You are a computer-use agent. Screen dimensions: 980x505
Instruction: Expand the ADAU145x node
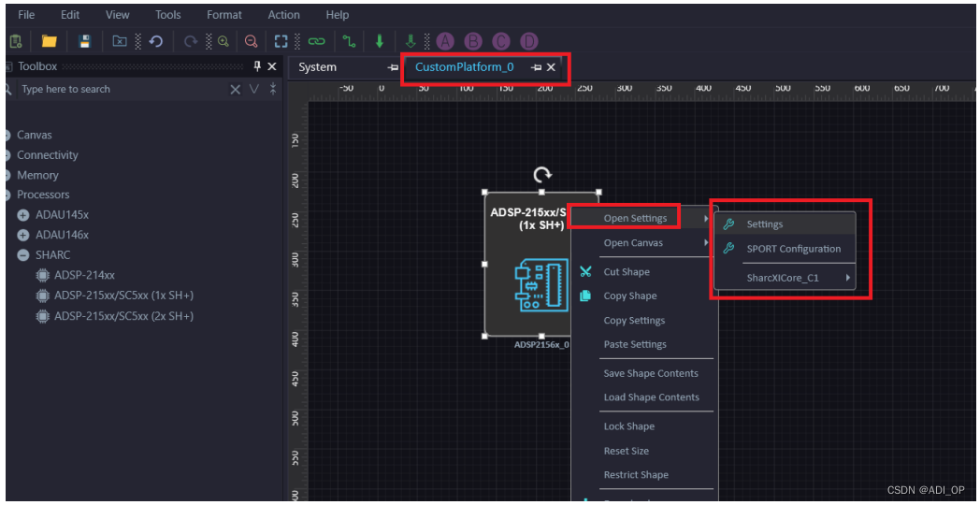point(23,215)
